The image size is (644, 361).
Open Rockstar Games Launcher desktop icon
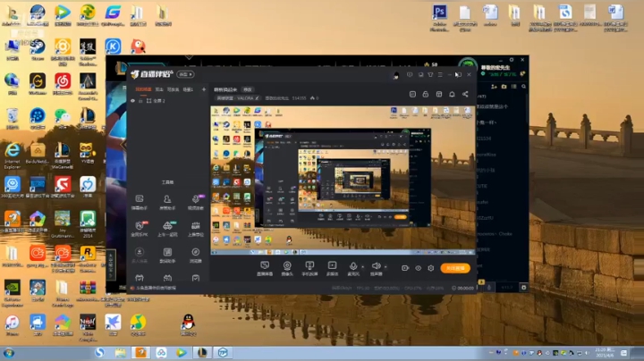coord(88,258)
